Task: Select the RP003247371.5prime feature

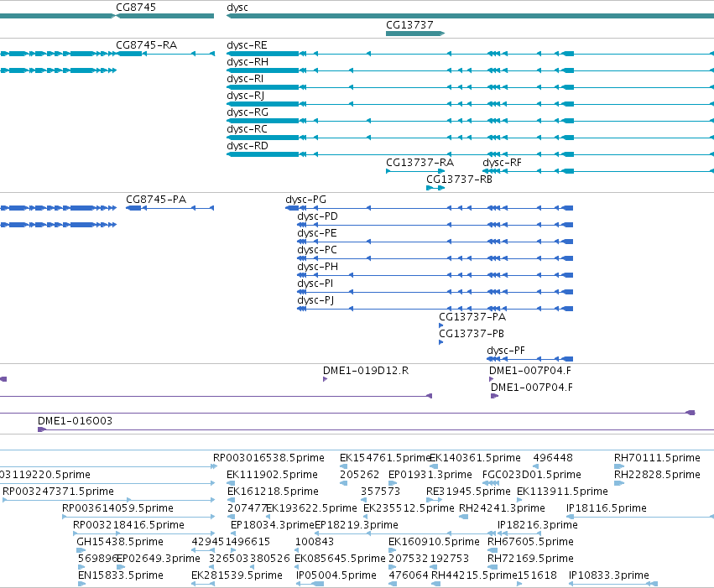Action: tap(58, 492)
